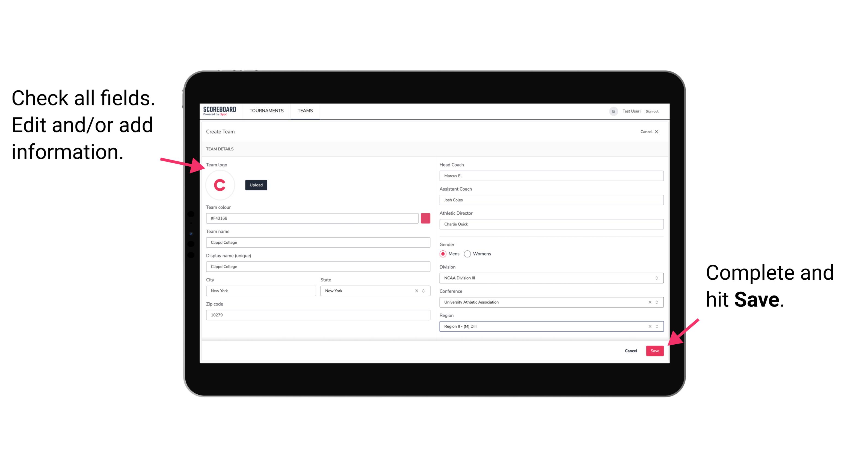Click the Upload team logo icon
Viewport: 868px width, 467px height.
click(256, 185)
